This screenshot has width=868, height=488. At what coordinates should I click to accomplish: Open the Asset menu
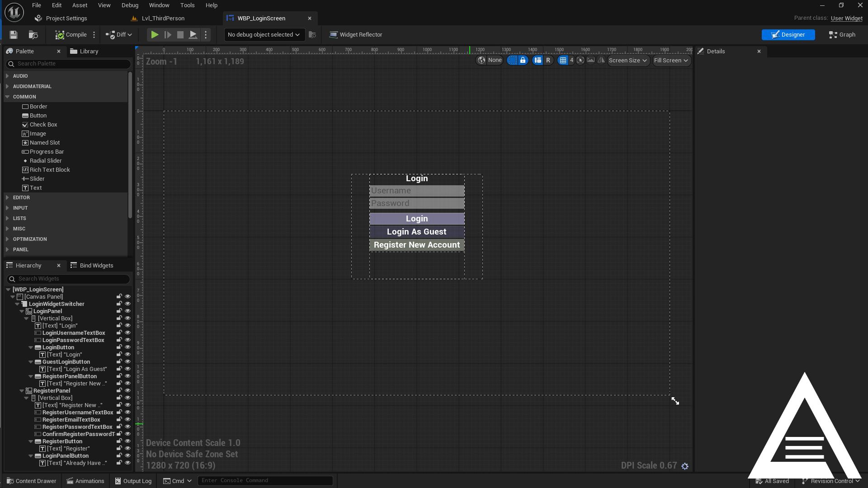[x=80, y=5]
